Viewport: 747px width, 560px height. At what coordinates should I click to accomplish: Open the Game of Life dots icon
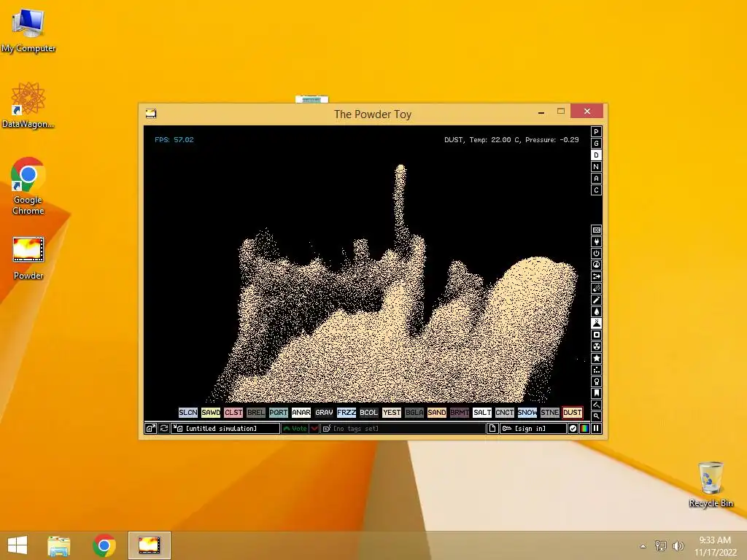[596, 370]
